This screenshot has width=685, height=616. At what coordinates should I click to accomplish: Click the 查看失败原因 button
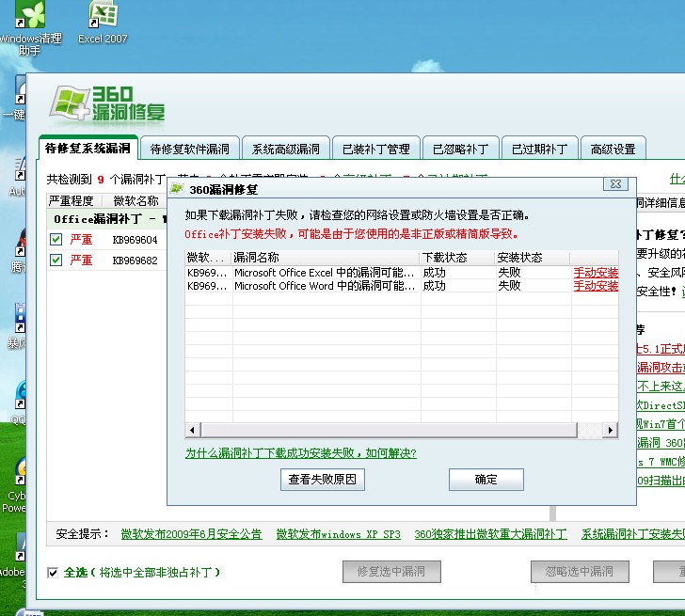click(x=323, y=480)
